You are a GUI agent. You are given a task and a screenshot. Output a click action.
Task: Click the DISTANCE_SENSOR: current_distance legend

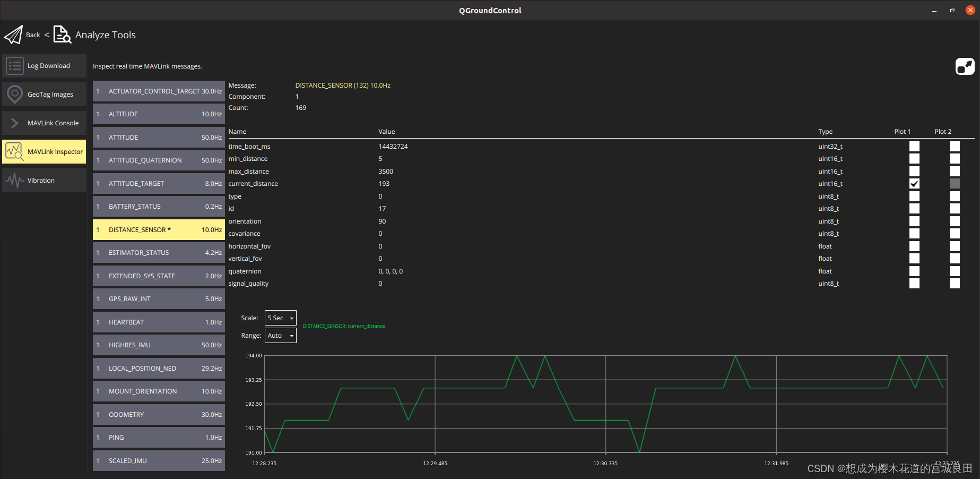pos(344,326)
